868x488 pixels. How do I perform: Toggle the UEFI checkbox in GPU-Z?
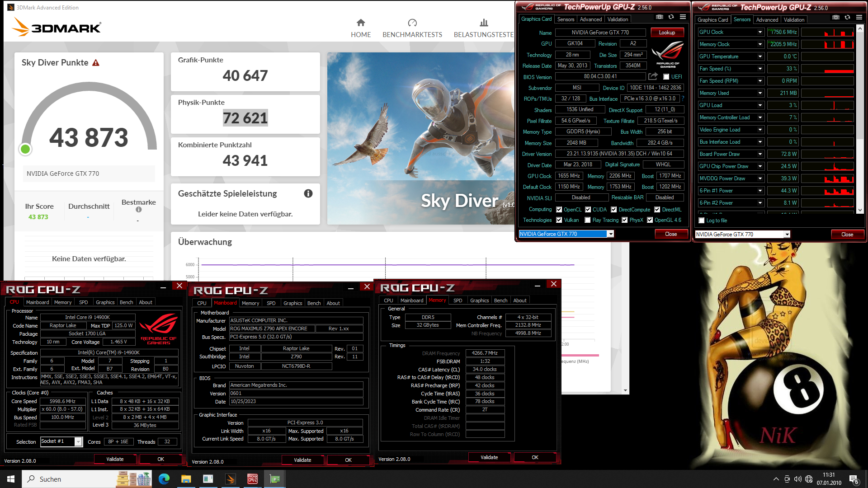point(666,77)
